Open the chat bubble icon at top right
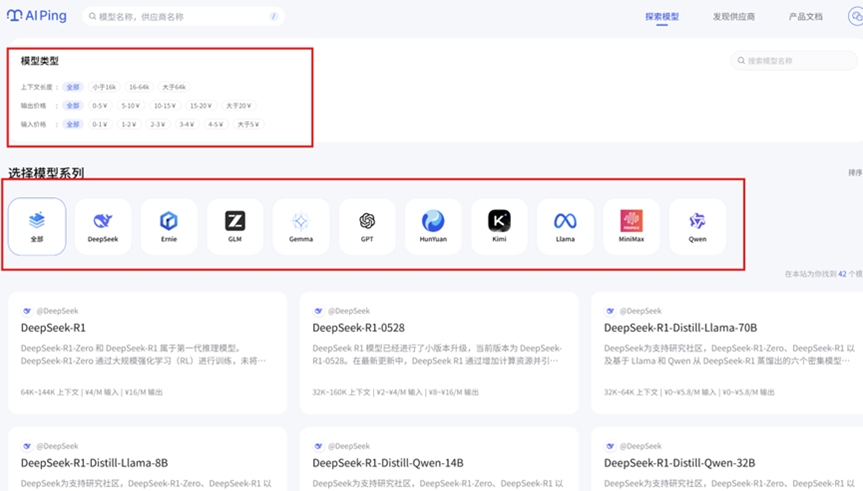 pos(855,17)
